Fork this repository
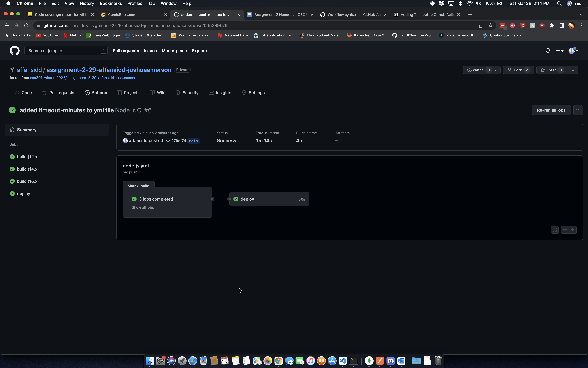The height and width of the screenshot is (368, 588). [x=518, y=70]
